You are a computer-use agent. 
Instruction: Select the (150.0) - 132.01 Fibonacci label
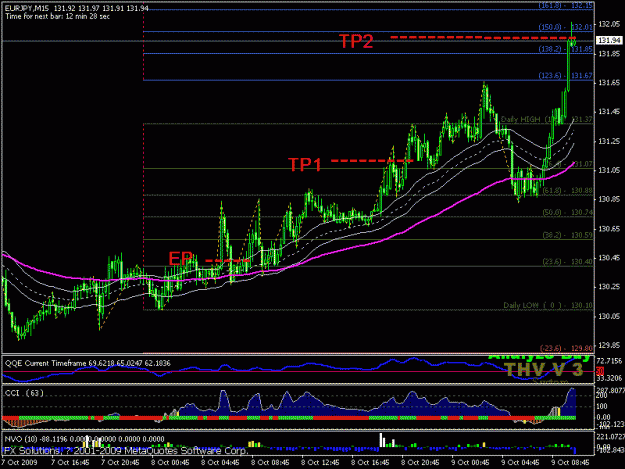[x=566, y=27]
